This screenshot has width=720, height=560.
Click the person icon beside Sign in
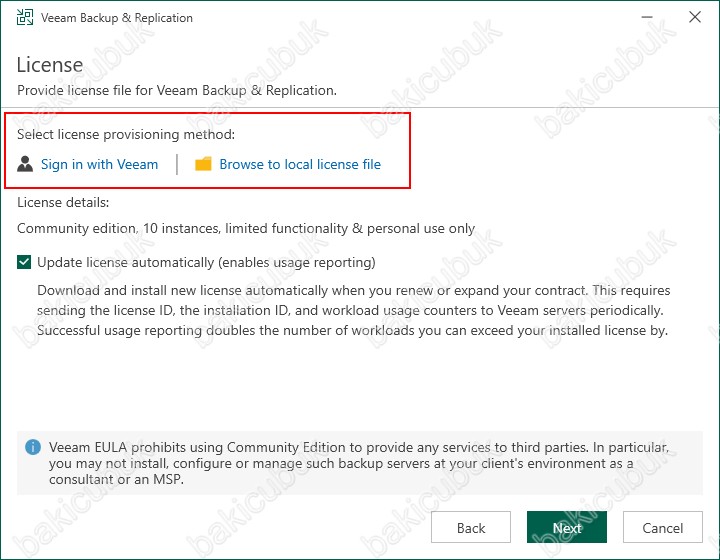(x=25, y=164)
